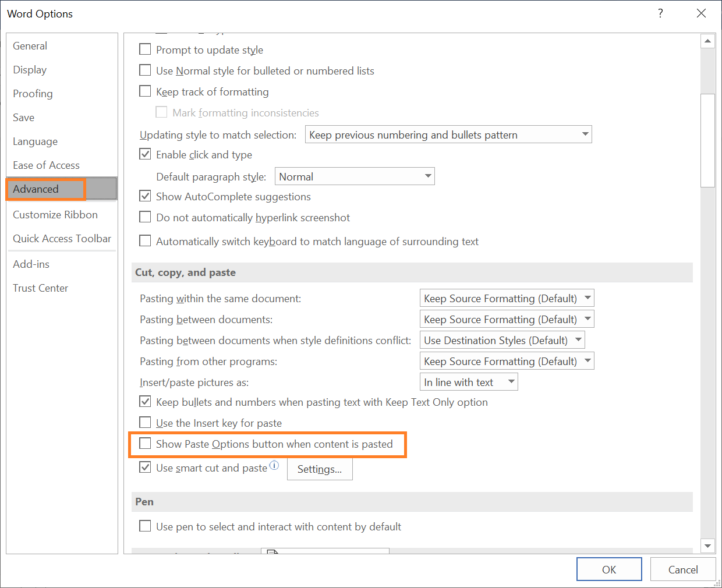Switch to the Trust Center section
The image size is (722, 588).
[40, 288]
